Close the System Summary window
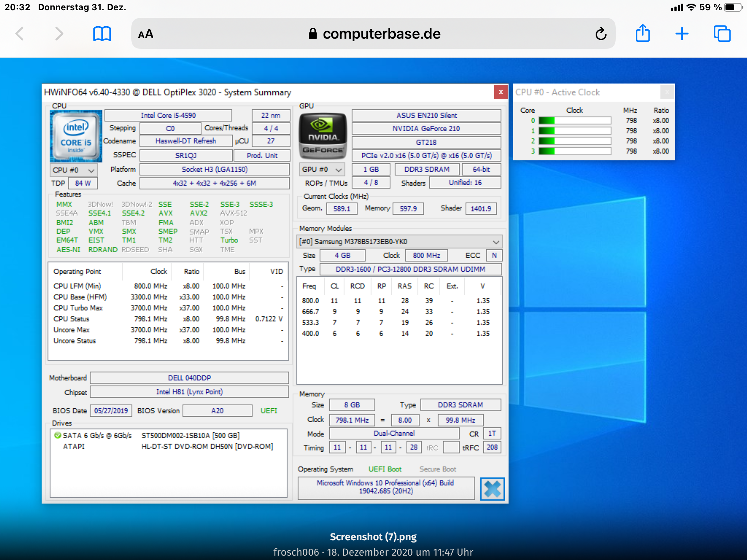Screen dimensions: 747x560 (x=500, y=92)
